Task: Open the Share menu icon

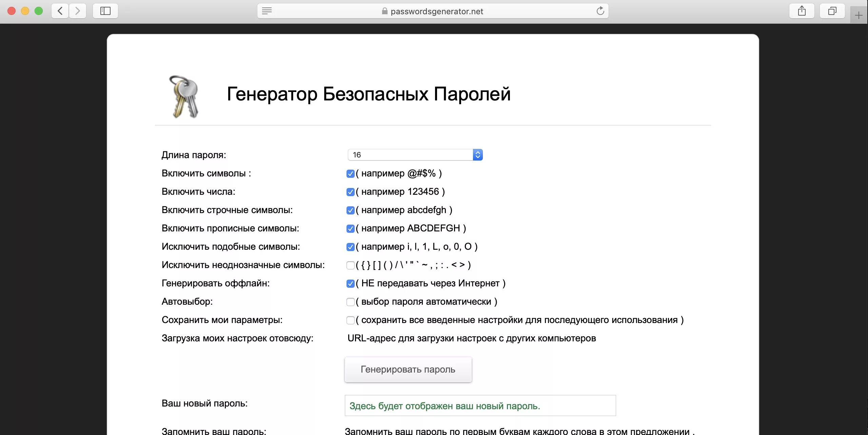Action: pyautogui.click(x=802, y=11)
